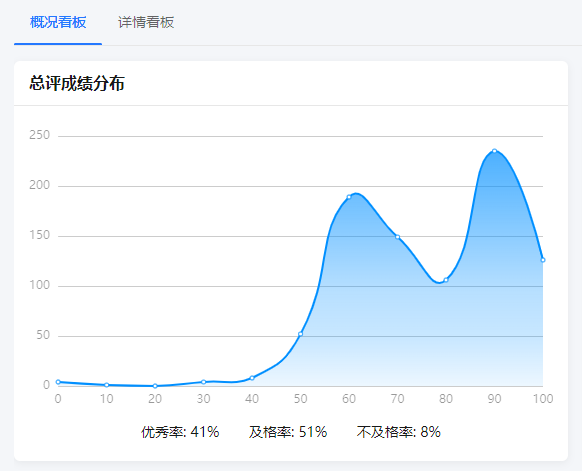Click the 不及格率: 8% statistic
The image size is (582, 471).
(399, 432)
